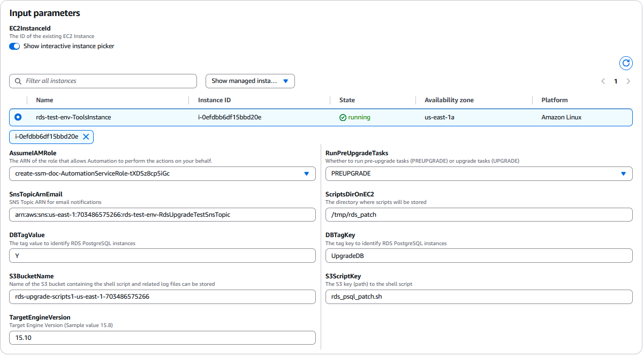Toggle Show interactive instance picker switch
Image resolution: width=644 pixels, height=357 pixels.
[x=14, y=46]
